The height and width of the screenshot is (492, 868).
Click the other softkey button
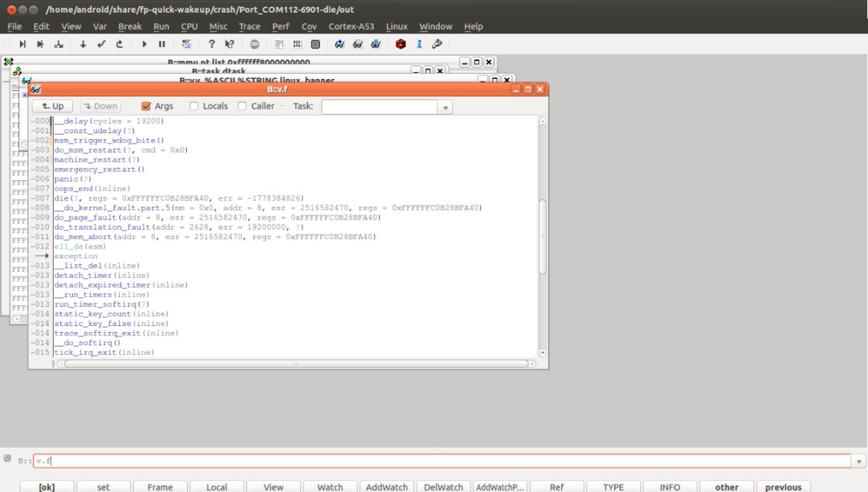coord(727,487)
